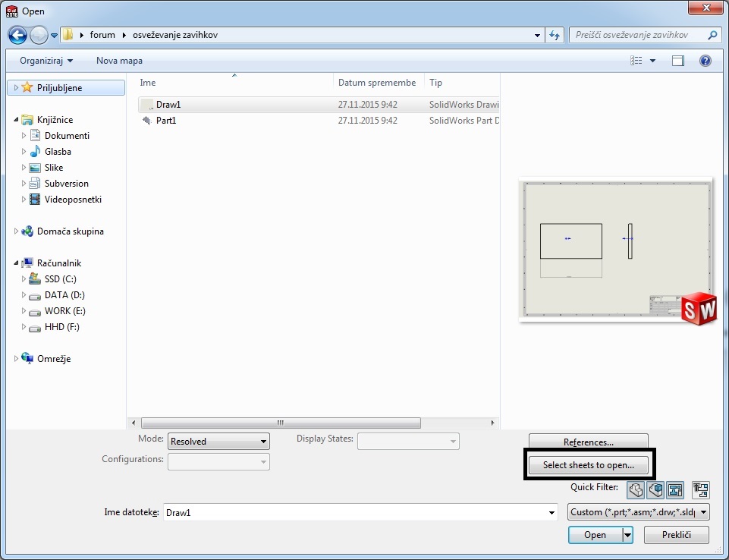Toggle the preview pane icon
729x560 pixels.
pos(677,61)
